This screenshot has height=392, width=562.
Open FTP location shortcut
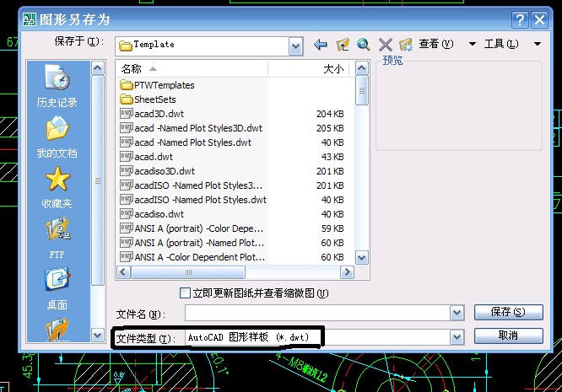(57, 238)
